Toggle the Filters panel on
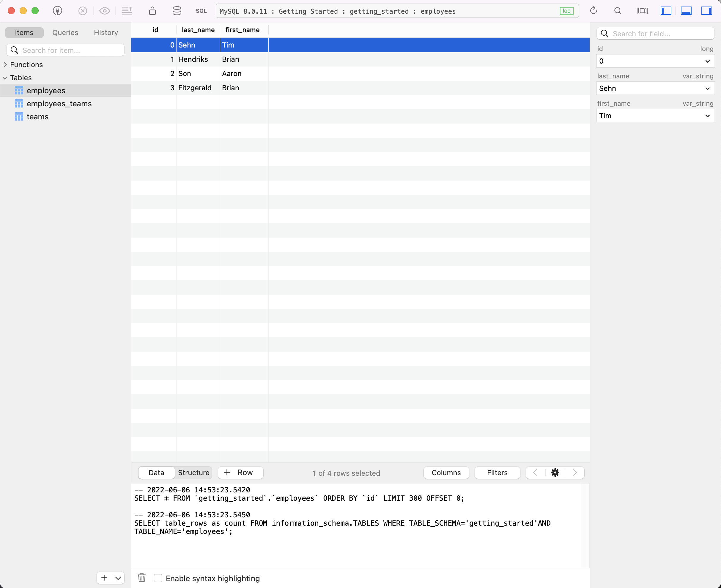721x588 pixels. click(497, 472)
